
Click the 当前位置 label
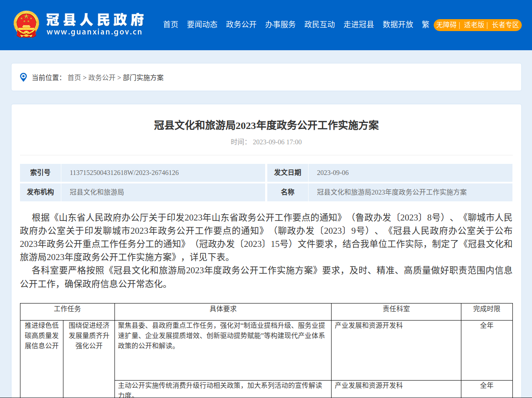[x=47, y=77]
